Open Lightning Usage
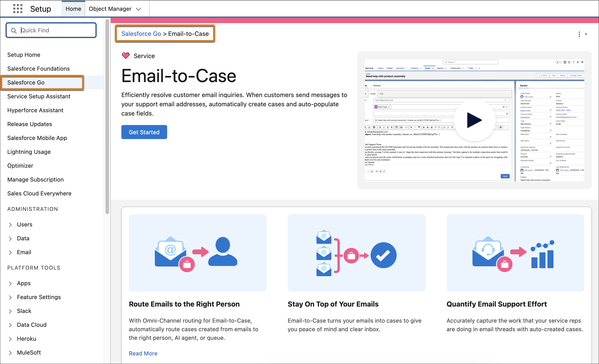 pos(29,152)
